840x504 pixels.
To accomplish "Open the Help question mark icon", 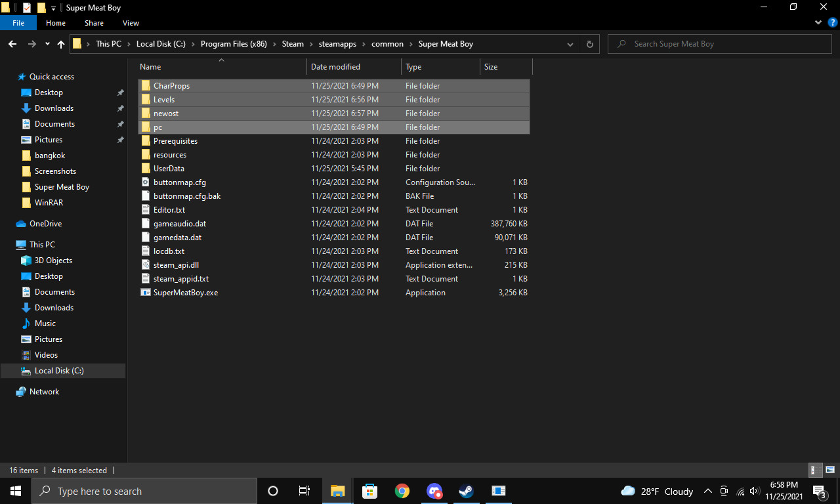I will tap(832, 22).
